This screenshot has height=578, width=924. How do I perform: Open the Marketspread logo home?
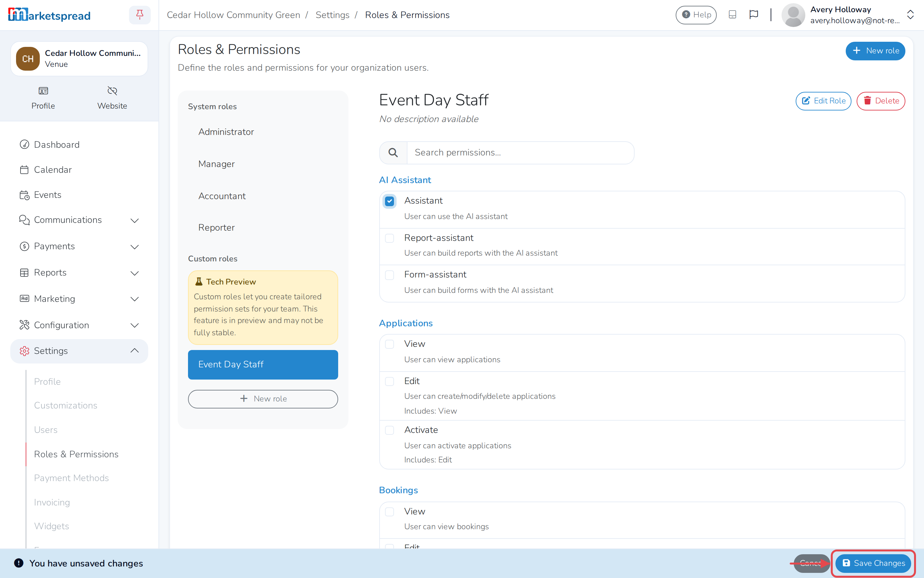pyautogui.click(x=49, y=15)
